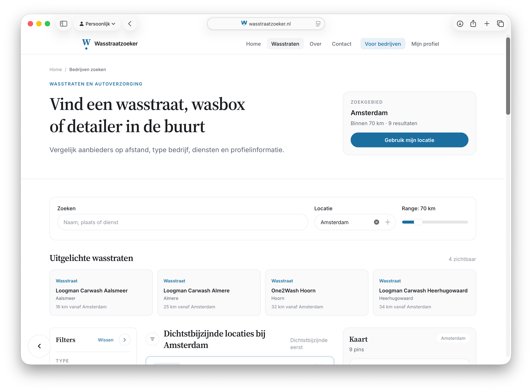Open the Over nav item

(x=315, y=44)
